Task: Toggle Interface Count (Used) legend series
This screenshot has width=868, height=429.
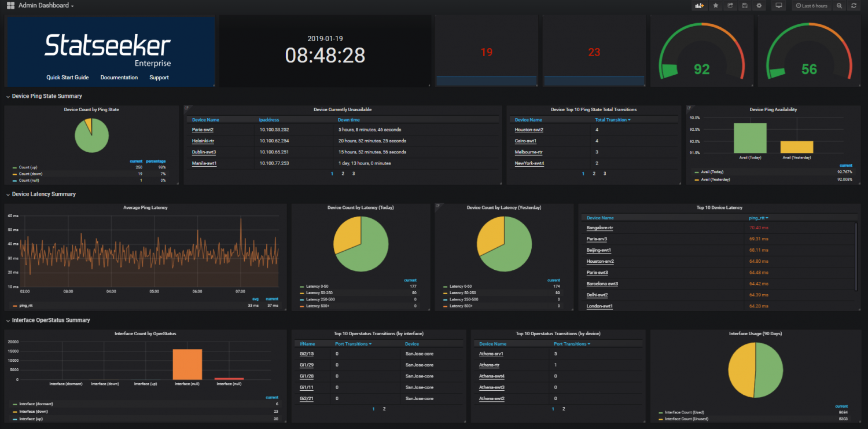Action: [x=683, y=412]
